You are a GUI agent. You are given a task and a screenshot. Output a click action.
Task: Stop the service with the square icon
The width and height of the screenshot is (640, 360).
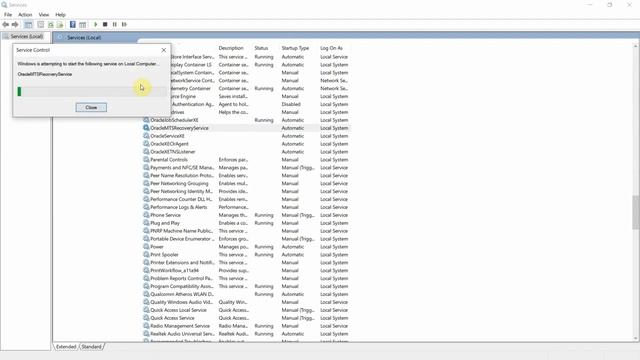click(x=105, y=24)
